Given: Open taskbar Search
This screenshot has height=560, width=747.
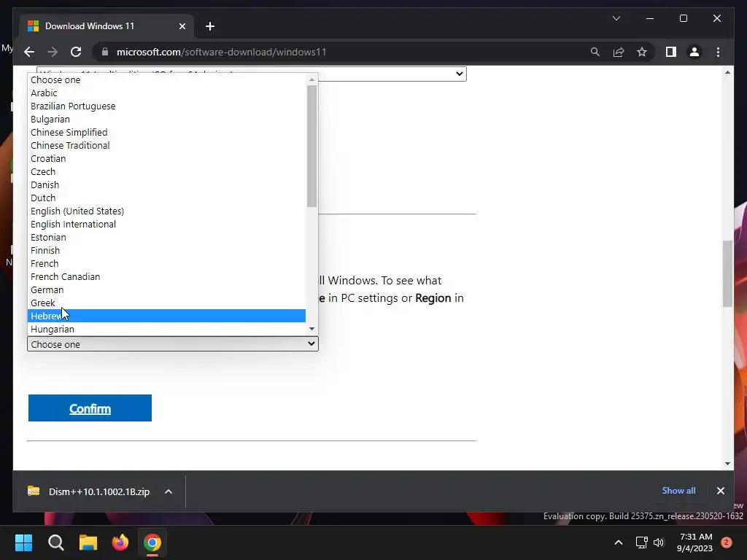Looking at the screenshot, I should tap(55, 542).
